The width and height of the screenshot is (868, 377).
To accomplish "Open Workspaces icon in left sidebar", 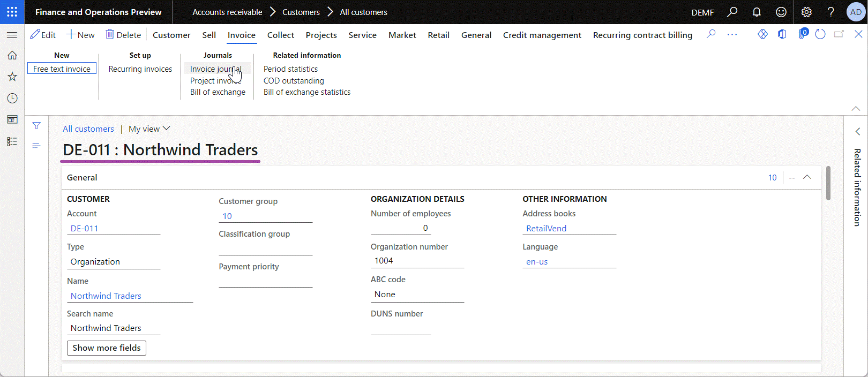I will coord(12,119).
